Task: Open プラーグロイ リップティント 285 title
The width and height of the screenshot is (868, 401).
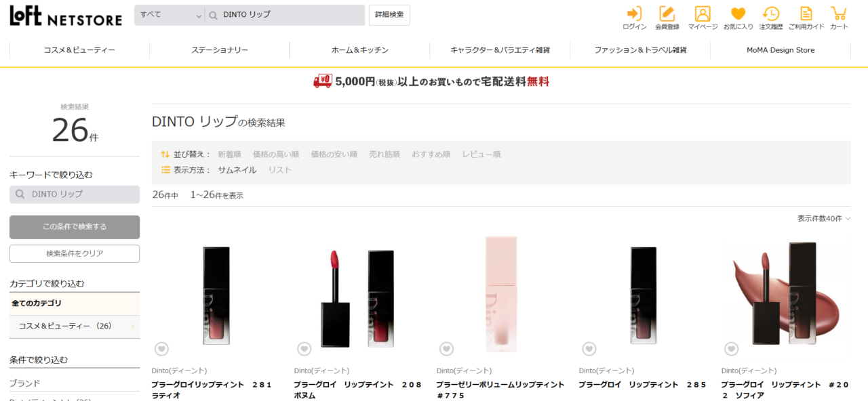Action: pos(642,385)
